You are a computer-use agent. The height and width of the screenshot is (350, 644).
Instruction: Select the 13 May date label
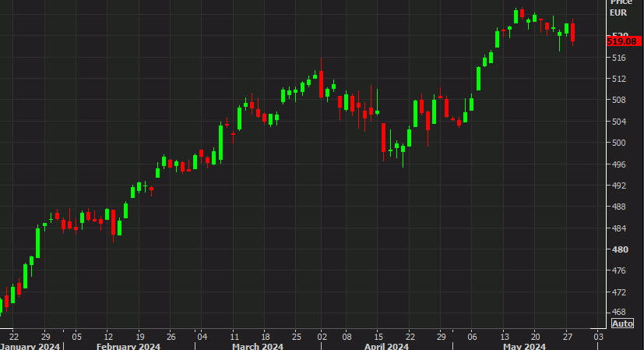click(x=505, y=337)
